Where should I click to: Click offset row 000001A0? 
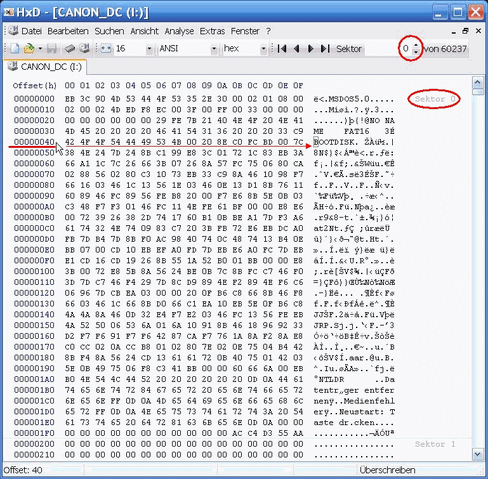[34, 379]
